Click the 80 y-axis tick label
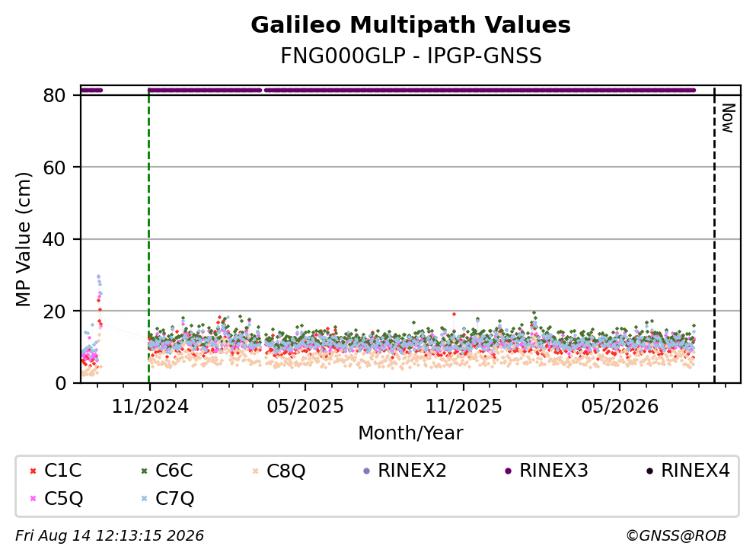Image resolution: width=756 pixels, height=559 pixels. tap(55, 95)
